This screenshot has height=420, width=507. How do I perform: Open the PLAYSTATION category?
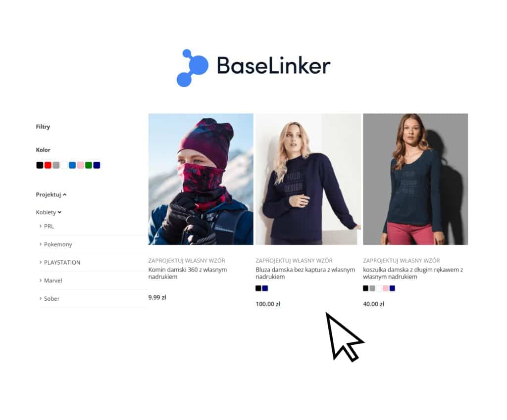point(62,262)
